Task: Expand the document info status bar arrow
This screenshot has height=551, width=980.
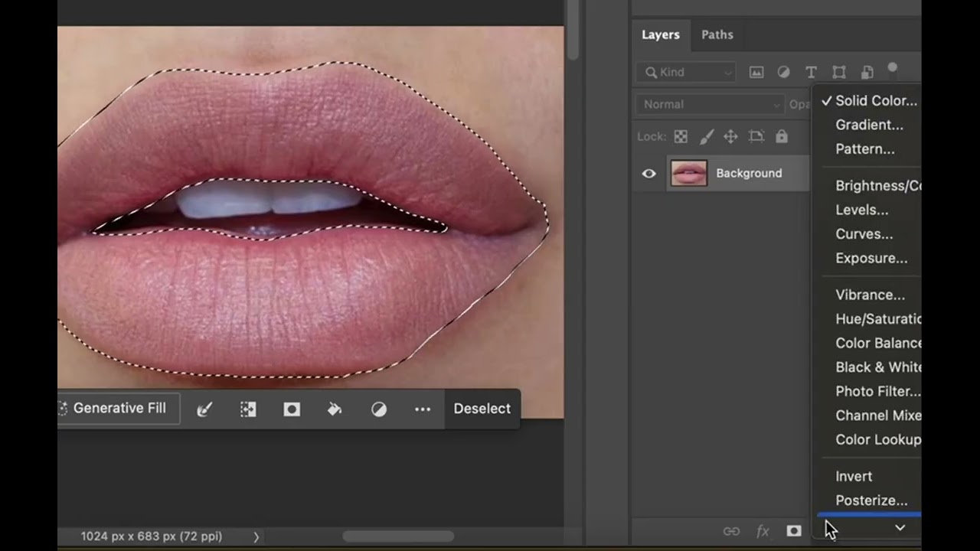Action: 256,537
